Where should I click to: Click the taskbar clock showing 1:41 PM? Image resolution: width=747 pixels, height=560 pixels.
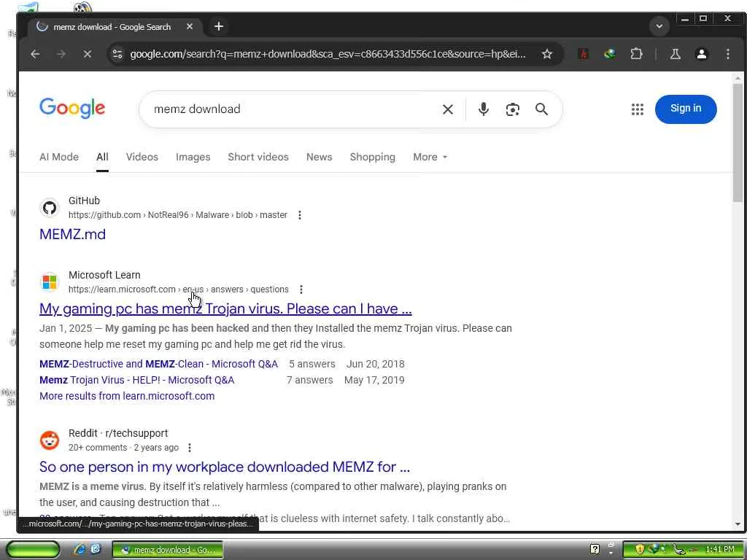pyautogui.click(x=720, y=549)
